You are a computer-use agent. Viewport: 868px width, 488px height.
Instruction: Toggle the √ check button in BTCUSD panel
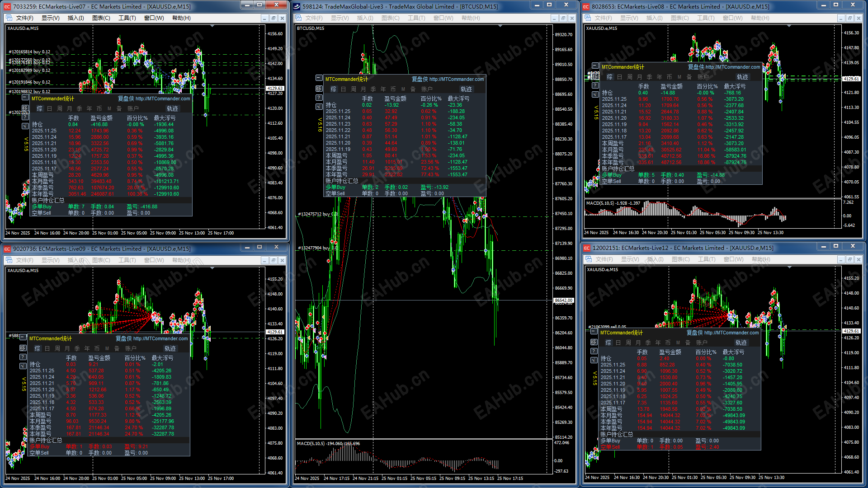pos(319,107)
